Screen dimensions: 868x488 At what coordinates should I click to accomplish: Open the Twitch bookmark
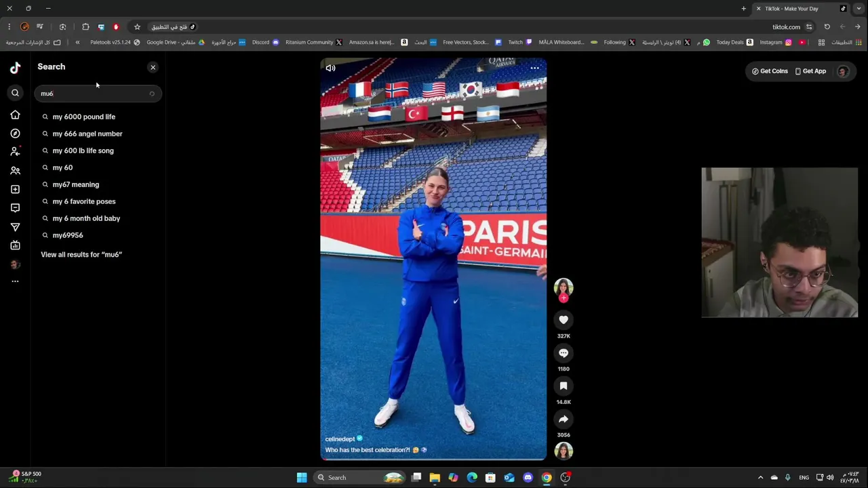(x=519, y=42)
